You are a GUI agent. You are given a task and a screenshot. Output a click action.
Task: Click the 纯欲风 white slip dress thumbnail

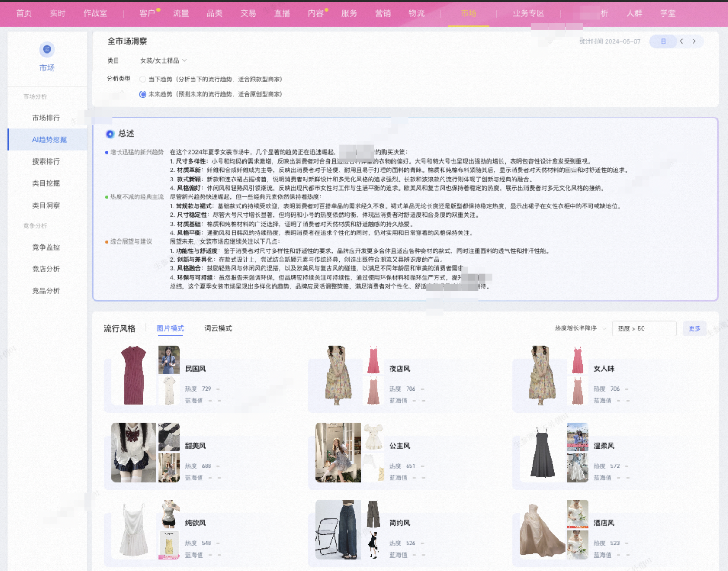pos(134,529)
